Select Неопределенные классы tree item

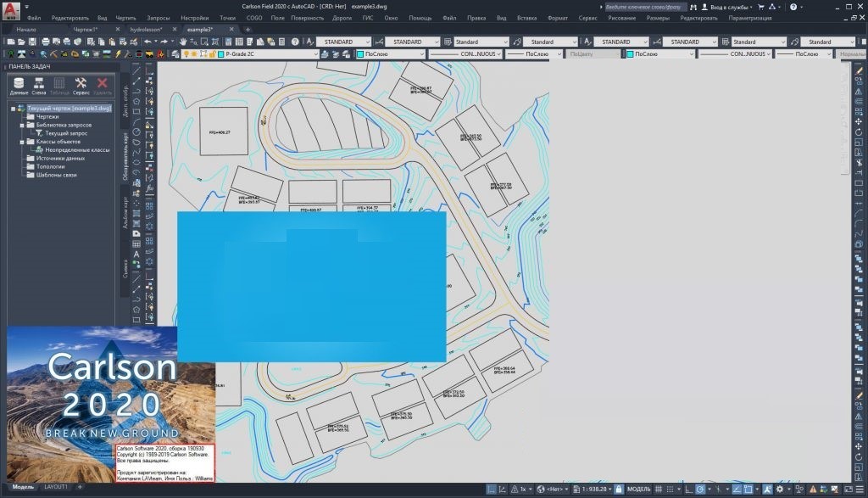tap(77, 150)
